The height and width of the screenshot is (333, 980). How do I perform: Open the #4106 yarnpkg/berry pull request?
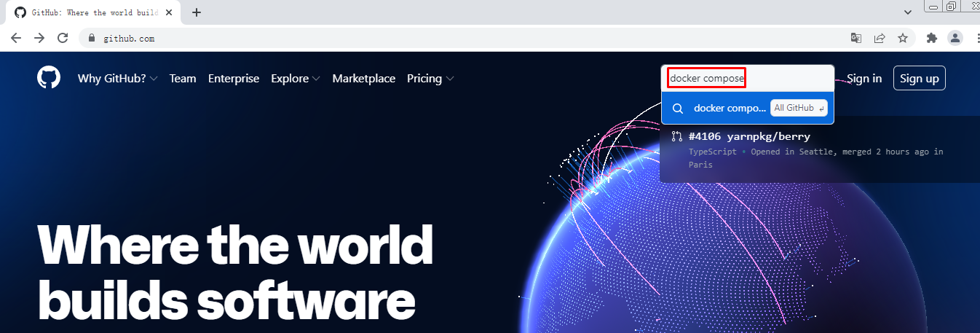coord(750,136)
